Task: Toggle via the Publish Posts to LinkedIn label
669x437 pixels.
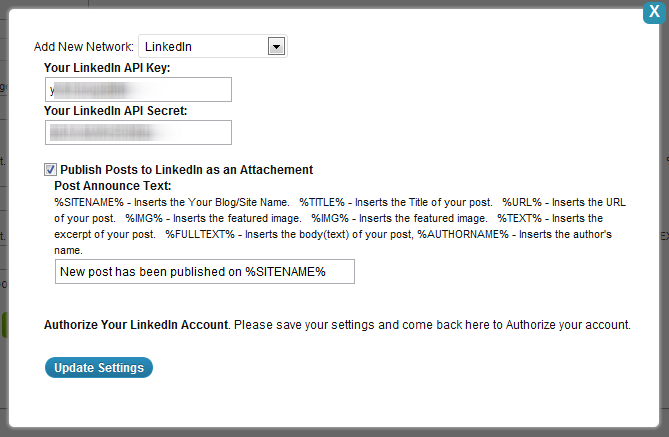Action: point(186,170)
